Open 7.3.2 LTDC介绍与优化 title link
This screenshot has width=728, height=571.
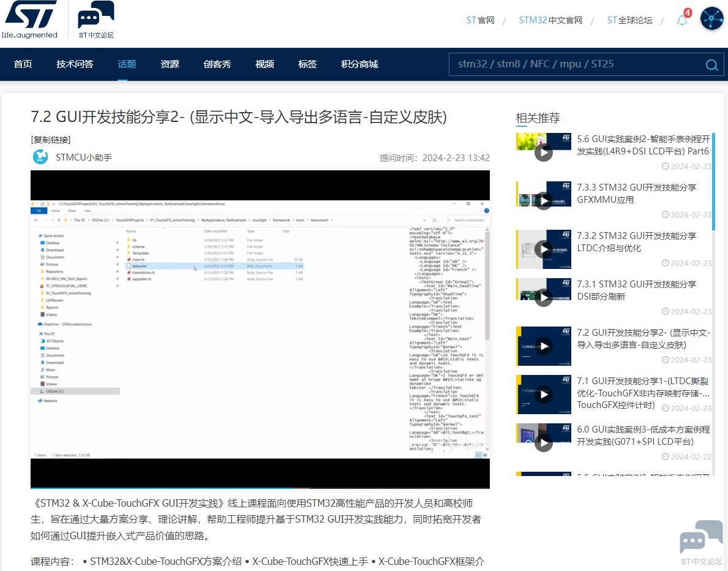pyautogui.click(x=637, y=241)
